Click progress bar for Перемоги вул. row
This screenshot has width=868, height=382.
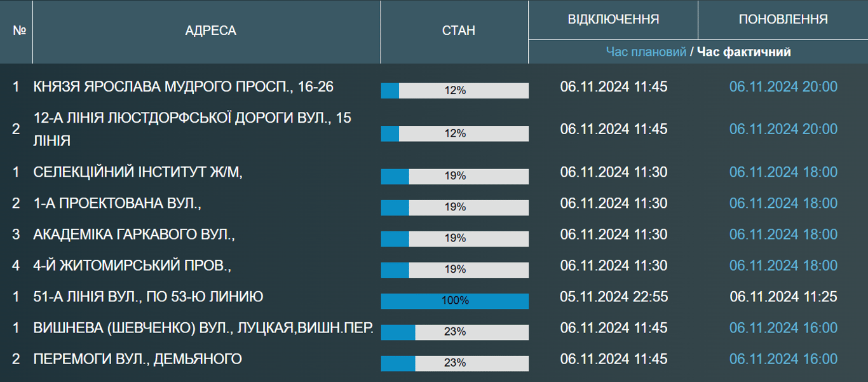[455, 363]
